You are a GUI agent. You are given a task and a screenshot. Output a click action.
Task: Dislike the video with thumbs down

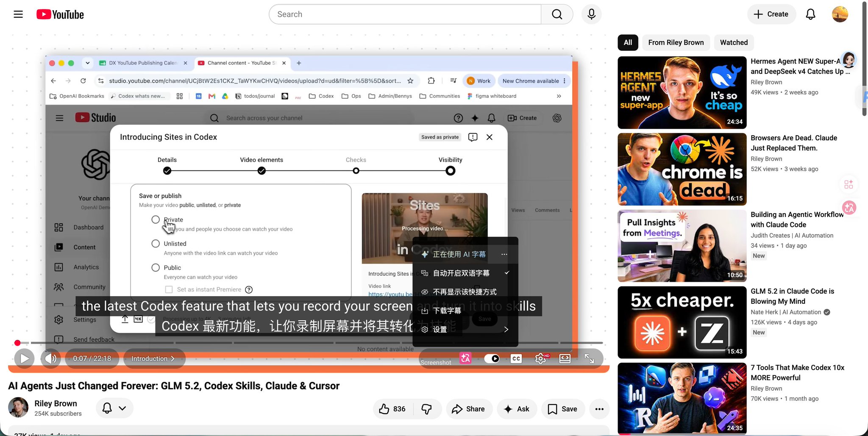(427, 409)
